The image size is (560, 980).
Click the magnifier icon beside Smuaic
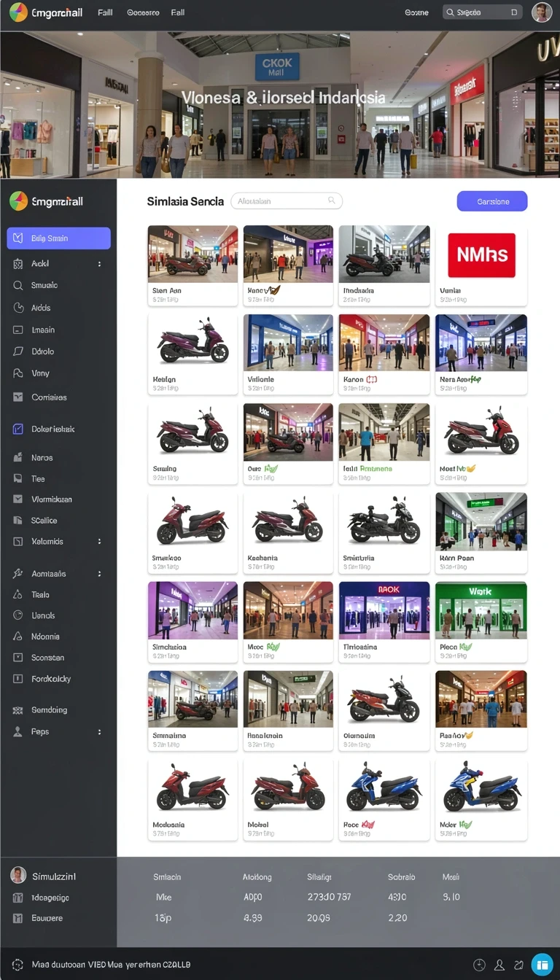click(x=18, y=286)
